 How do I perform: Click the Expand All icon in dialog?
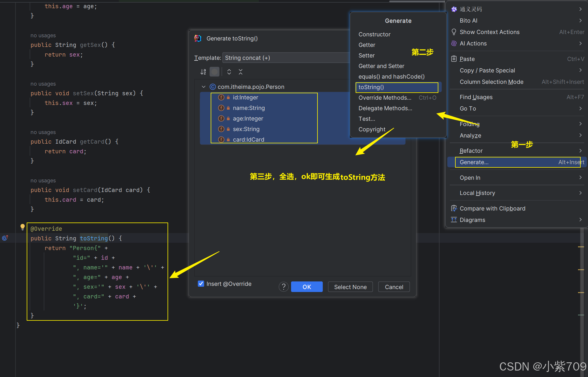229,72
